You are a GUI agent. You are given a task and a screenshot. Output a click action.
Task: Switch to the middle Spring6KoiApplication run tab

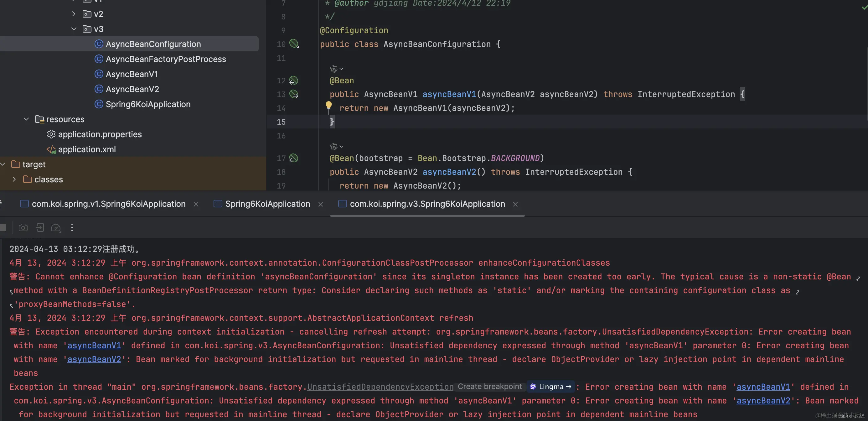click(267, 204)
